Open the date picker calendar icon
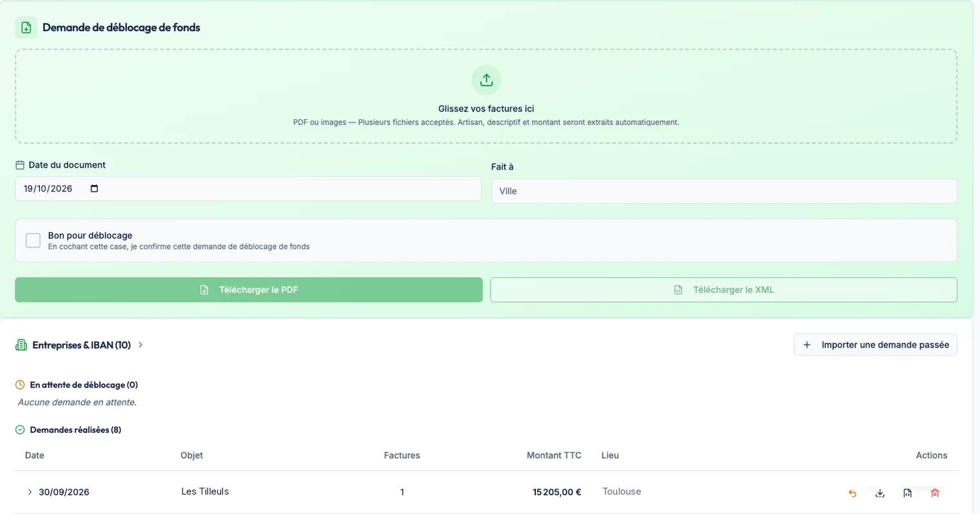This screenshot has height=514, width=980. pyautogui.click(x=94, y=188)
